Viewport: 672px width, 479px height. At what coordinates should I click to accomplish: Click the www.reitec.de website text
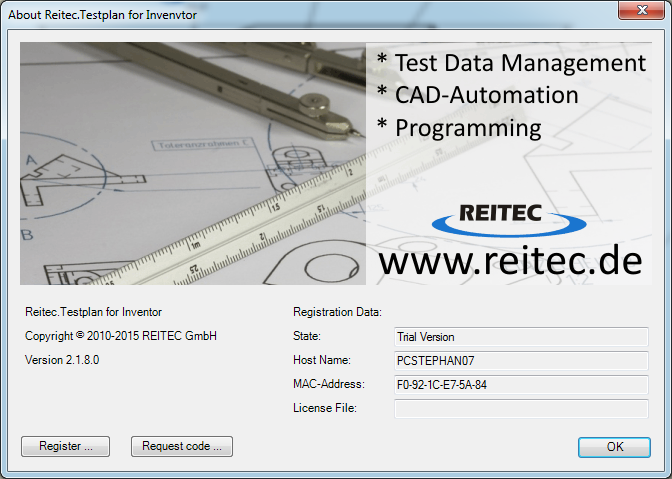point(510,261)
